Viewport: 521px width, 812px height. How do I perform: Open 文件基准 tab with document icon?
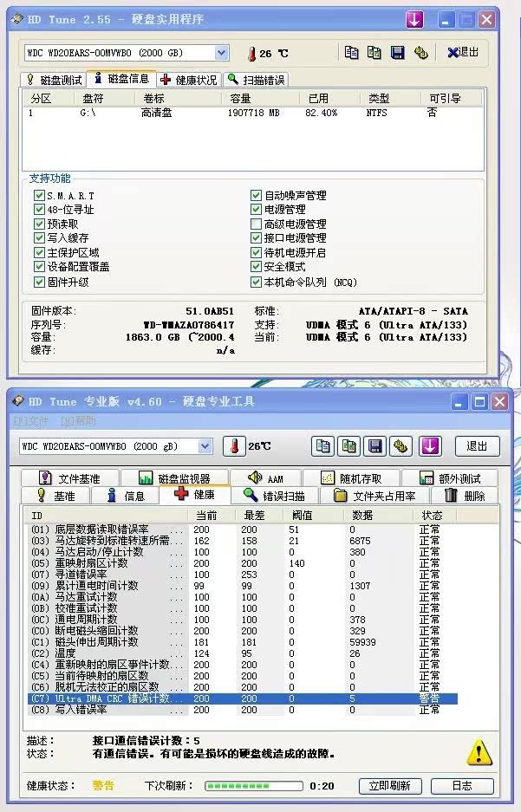coord(70,478)
